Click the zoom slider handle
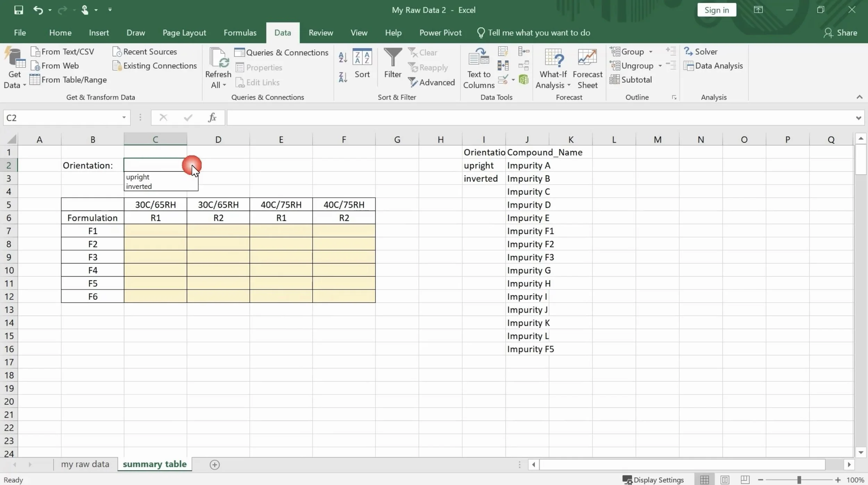The width and height of the screenshot is (868, 485). [799, 480]
